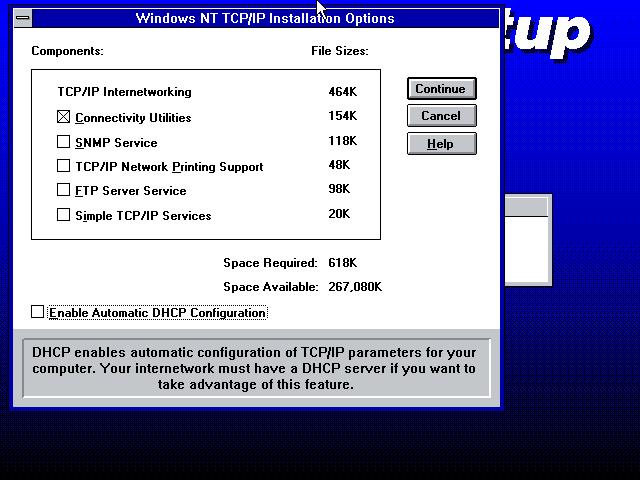Click the 98K file size value
Screen dimensions: 640x480
click(339, 189)
